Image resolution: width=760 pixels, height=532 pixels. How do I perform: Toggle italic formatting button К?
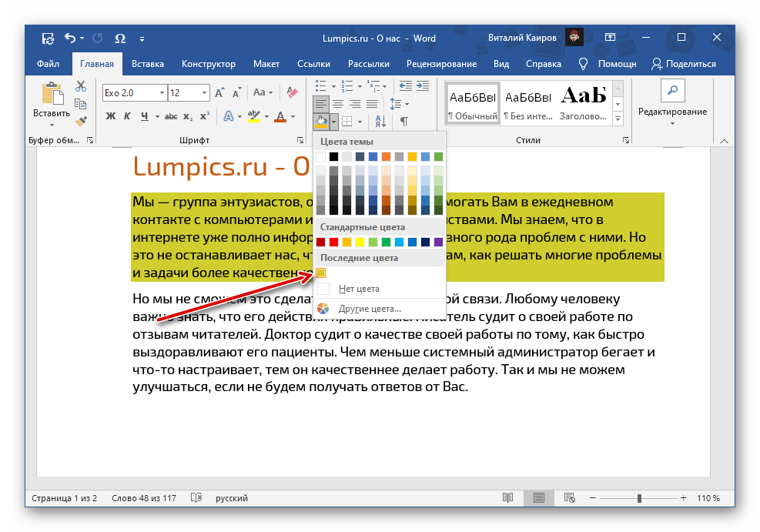(126, 117)
